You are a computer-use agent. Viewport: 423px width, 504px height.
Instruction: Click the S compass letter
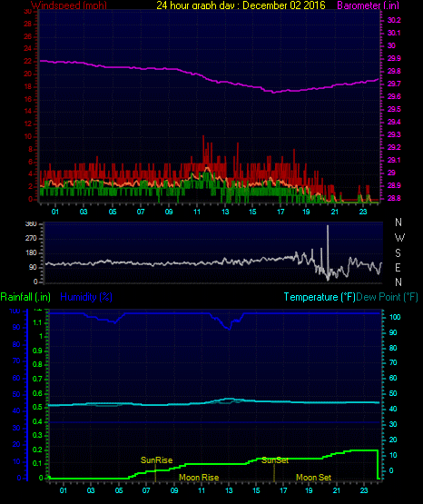click(398, 253)
